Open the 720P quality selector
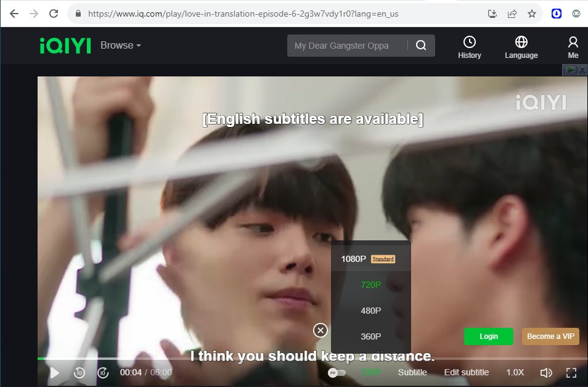Viewport: 588px width, 387px height. [x=370, y=372]
